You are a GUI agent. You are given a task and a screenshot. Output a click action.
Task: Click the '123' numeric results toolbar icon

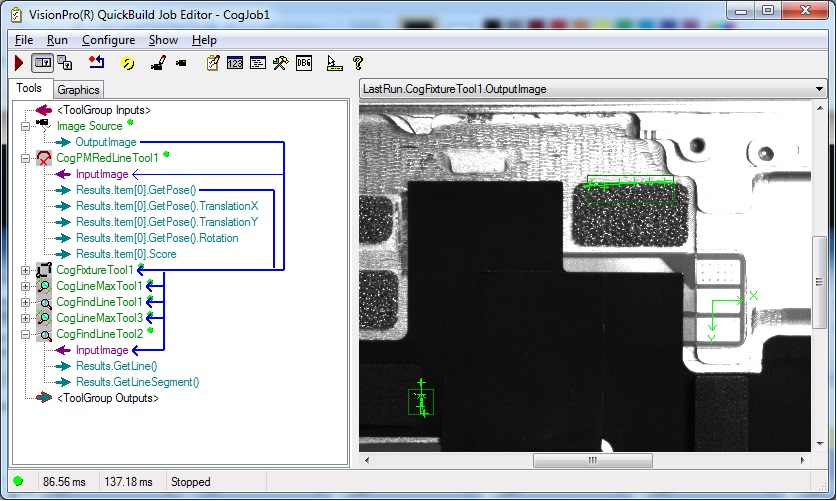236,63
